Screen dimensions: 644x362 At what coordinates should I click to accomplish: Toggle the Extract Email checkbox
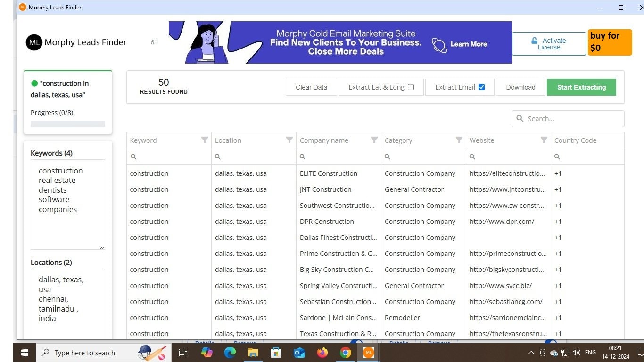(x=481, y=87)
